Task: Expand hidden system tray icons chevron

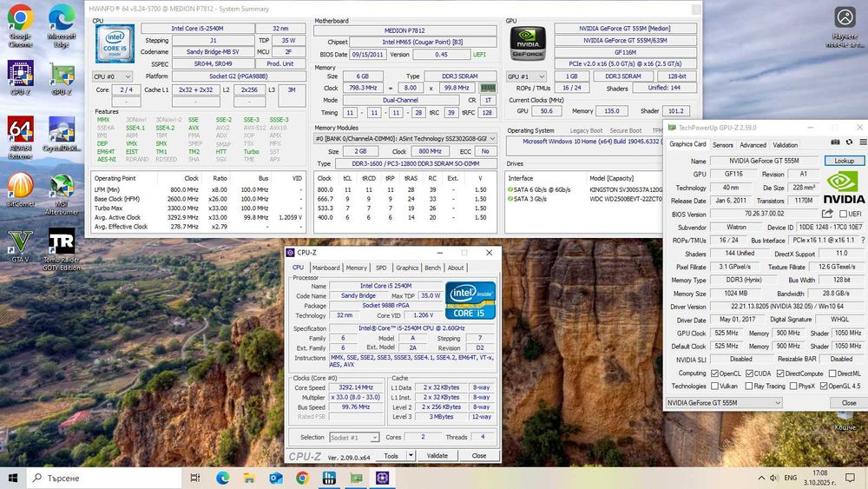Action: (x=761, y=478)
